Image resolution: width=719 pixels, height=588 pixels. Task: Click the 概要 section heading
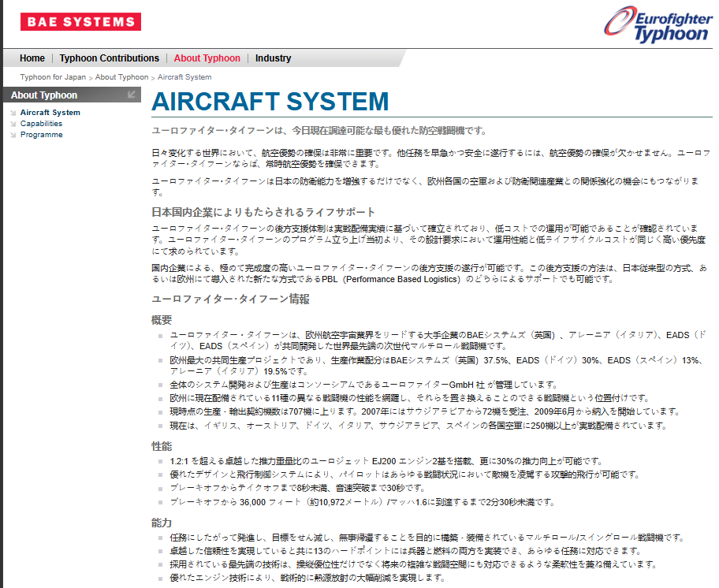162,320
